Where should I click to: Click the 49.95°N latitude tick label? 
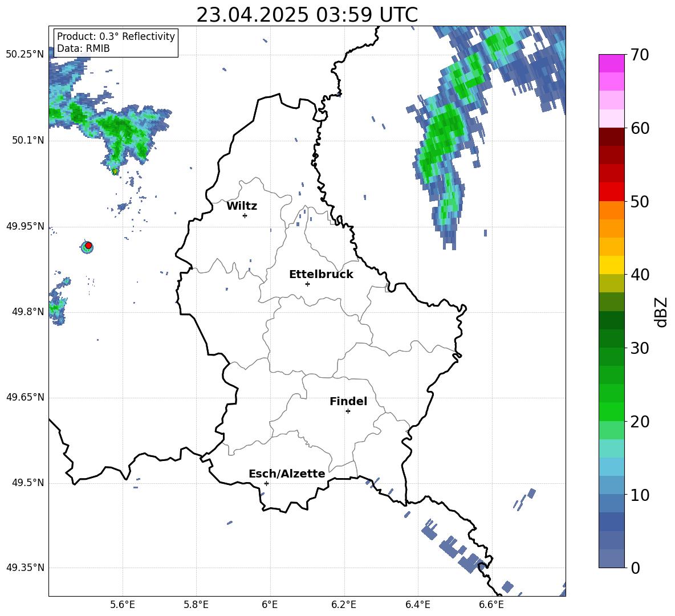tap(25, 226)
